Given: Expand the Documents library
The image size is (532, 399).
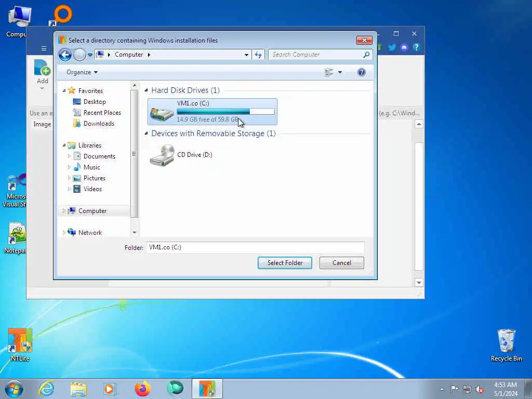Looking at the screenshot, I should (69, 156).
